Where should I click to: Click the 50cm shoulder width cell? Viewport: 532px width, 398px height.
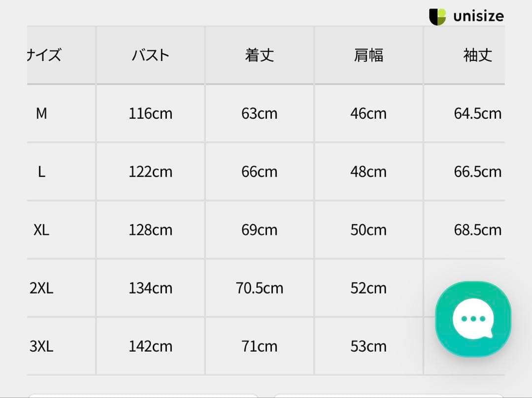(x=368, y=230)
